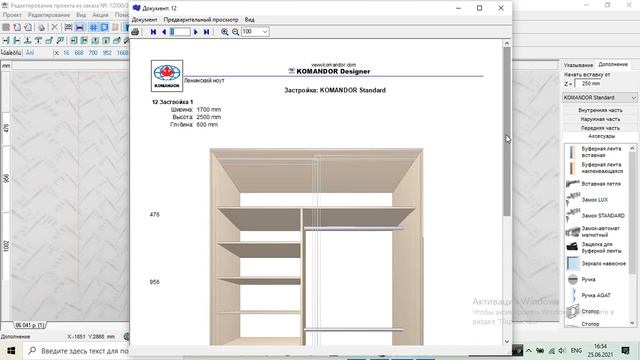Screen dimensions: 640x360
Task: Go to first page of document
Action: pyautogui.click(x=153, y=32)
